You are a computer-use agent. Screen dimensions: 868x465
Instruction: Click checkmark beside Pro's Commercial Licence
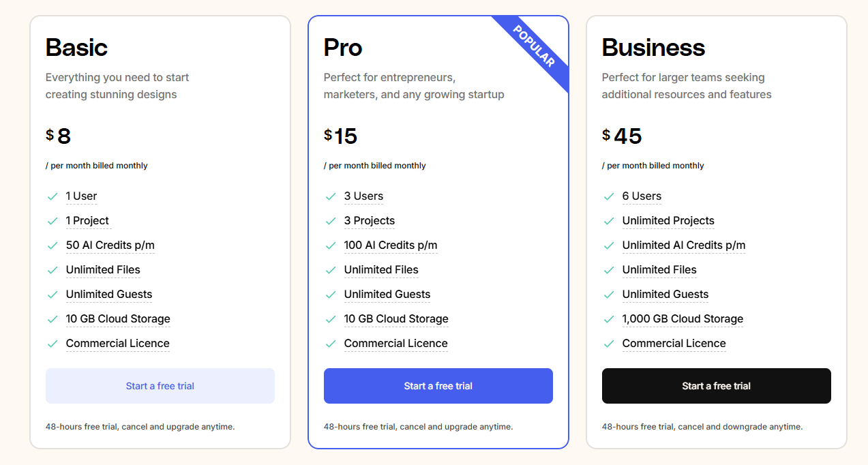coord(331,344)
